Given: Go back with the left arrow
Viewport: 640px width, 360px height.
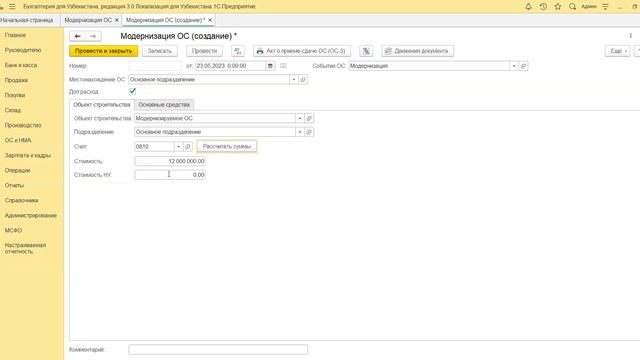Looking at the screenshot, I should [78, 36].
